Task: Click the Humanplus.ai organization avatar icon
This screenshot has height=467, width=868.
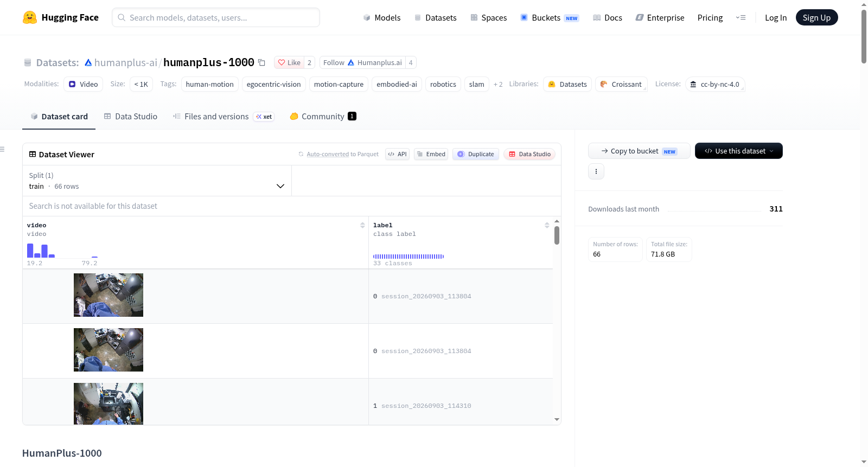Action: coord(351,62)
